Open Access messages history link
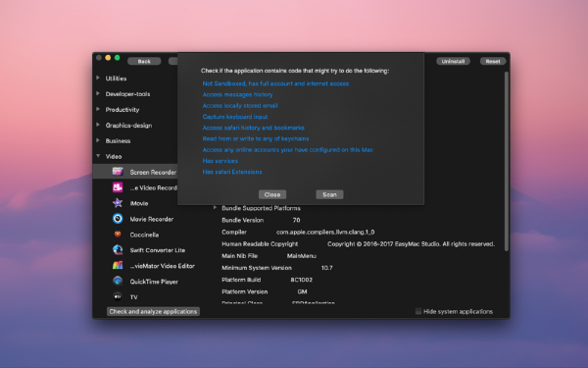588x368 pixels. (x=237, y=94)
